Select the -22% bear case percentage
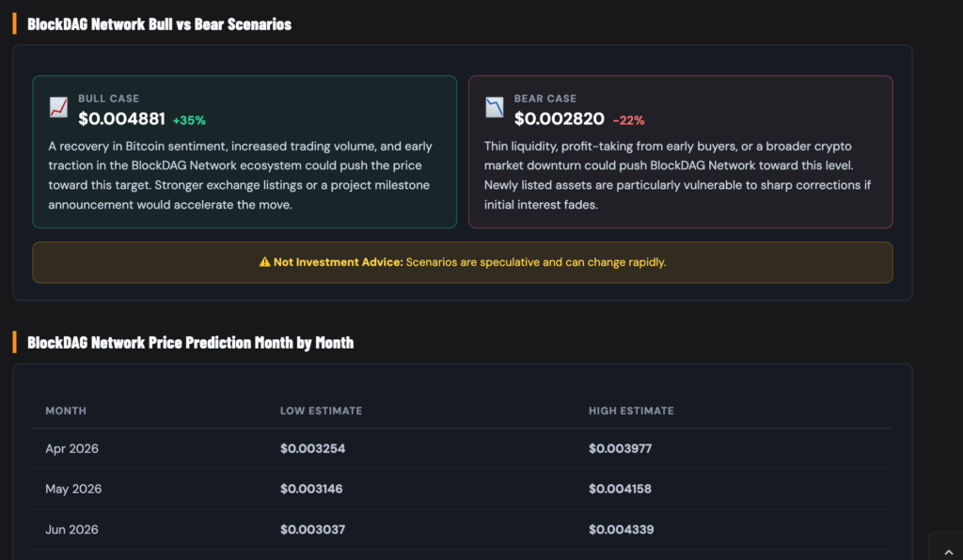The height and width of the screenshot is (560, 963). [629, 120]
